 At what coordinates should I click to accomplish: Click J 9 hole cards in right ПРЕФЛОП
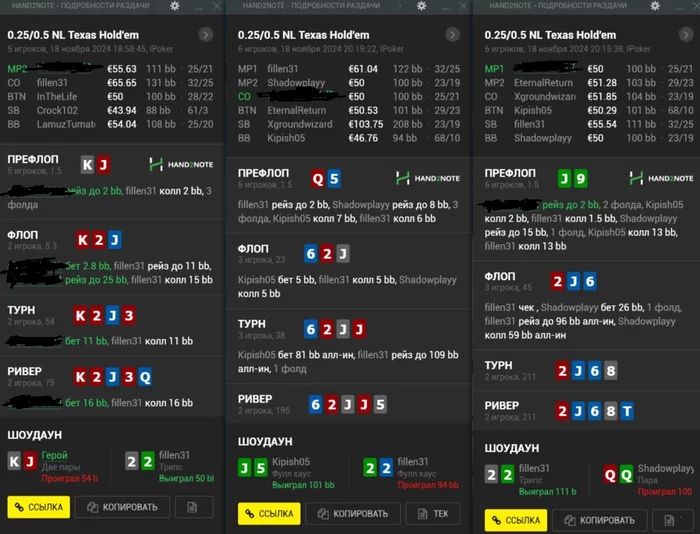click(x=573, y=179)
